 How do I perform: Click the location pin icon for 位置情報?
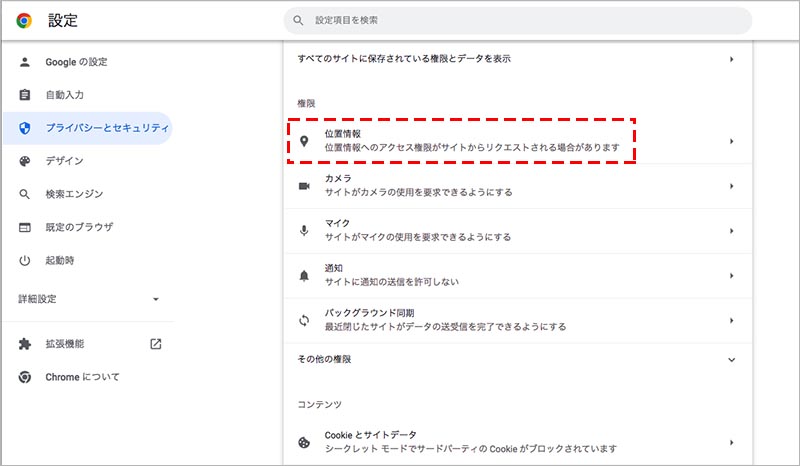[x=304, y=142]
